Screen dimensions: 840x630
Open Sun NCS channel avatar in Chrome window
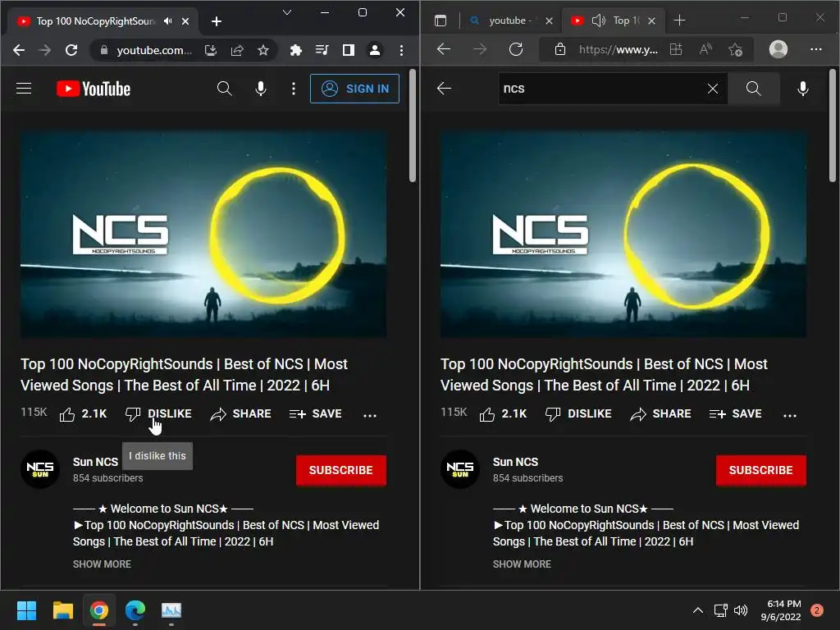coord(40,469)
